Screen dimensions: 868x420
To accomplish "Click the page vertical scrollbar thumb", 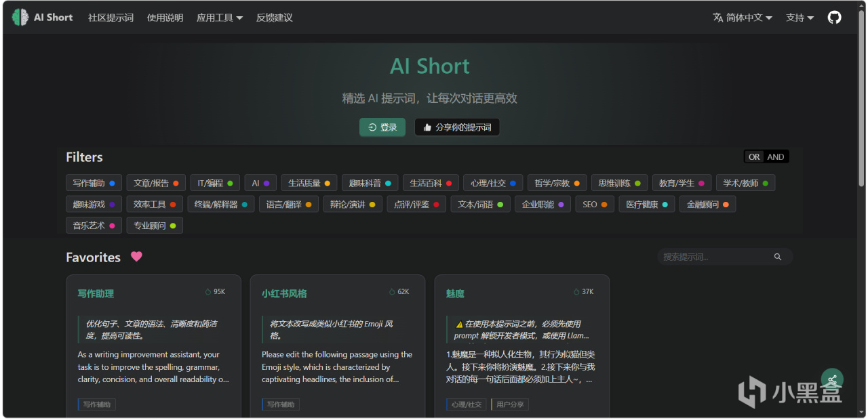I will tap(861, 99).
